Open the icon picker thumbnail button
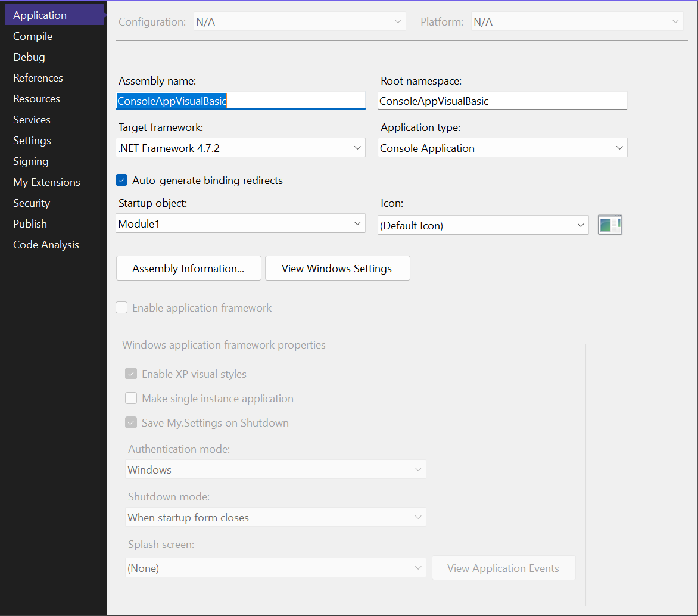The image size is (698, 616). 610,225
